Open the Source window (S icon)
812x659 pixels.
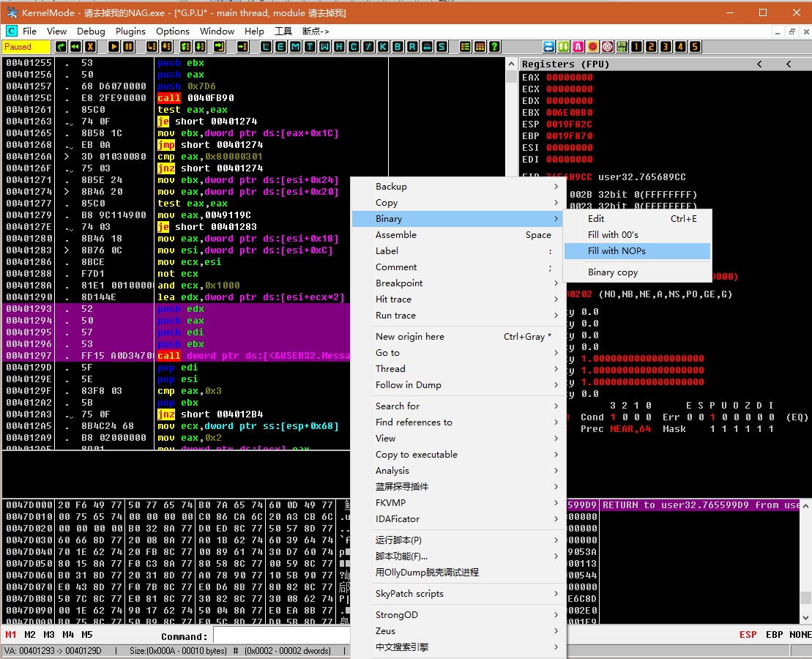(x=442, y=47)
